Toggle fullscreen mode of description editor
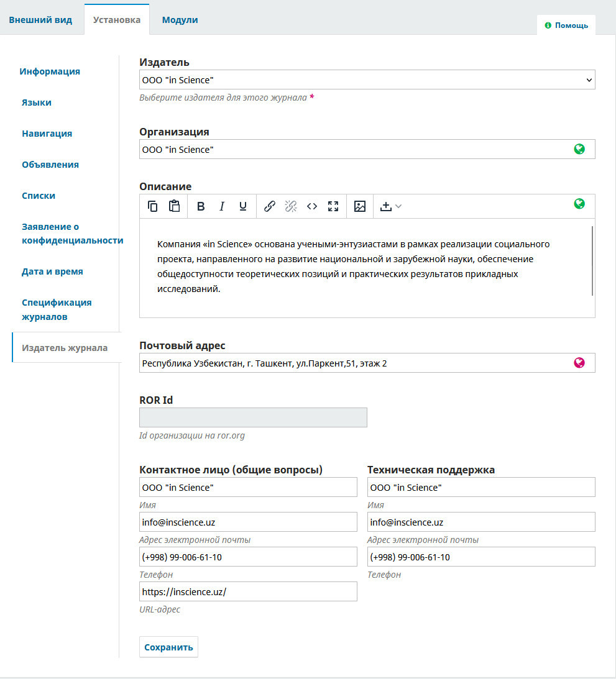Image resolution: width=616 pixels, height=679 pixels. click(333, 206)
